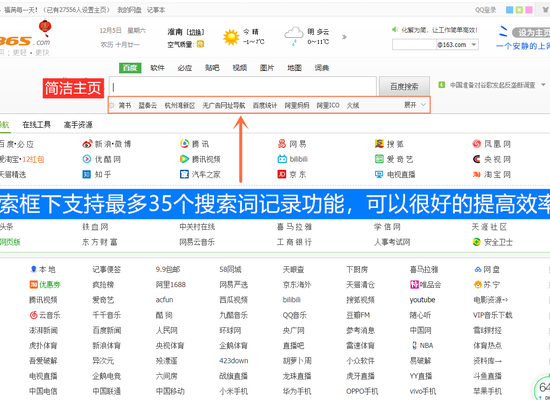Click the Sohu 搜狐 icon
Viewport: 550px width, 400px height.
point(379,144)
